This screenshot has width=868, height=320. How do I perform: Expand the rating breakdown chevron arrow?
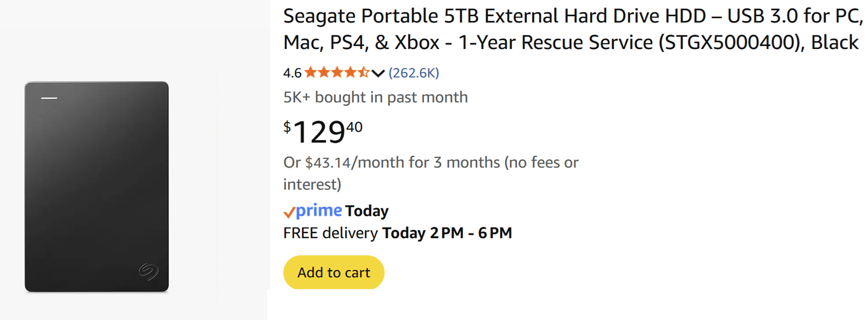[378, 73]
